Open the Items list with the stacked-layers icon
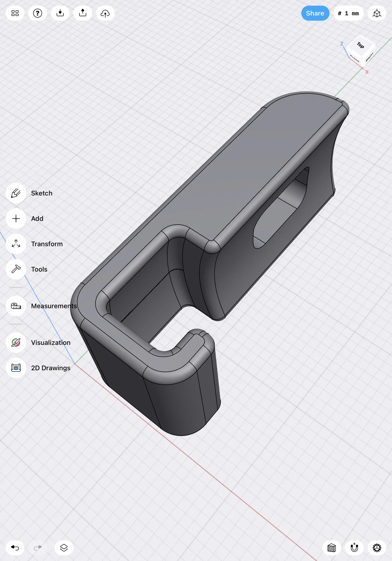The image size is (392, 561). pyautogui.click(x=63, y=548)
